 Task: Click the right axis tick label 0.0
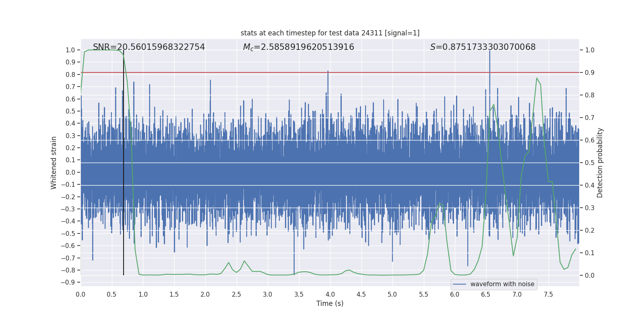pos(590,275)
